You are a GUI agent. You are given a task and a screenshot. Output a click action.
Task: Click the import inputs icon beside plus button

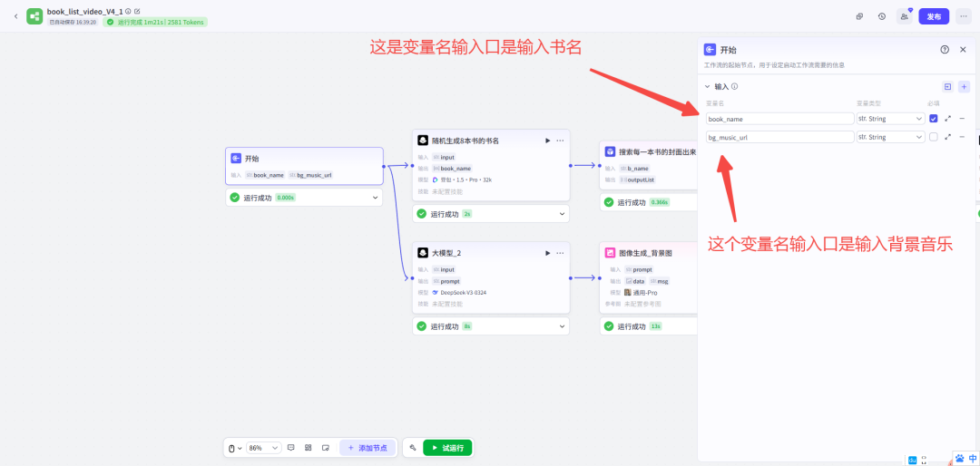point(947,87)
